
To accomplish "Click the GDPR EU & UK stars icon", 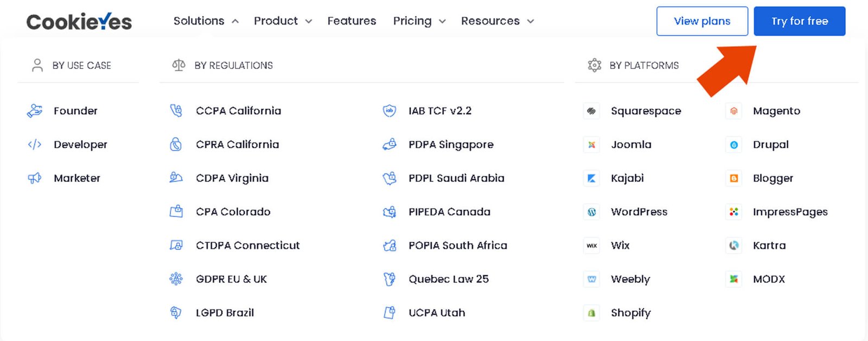I will pos(176,279).
